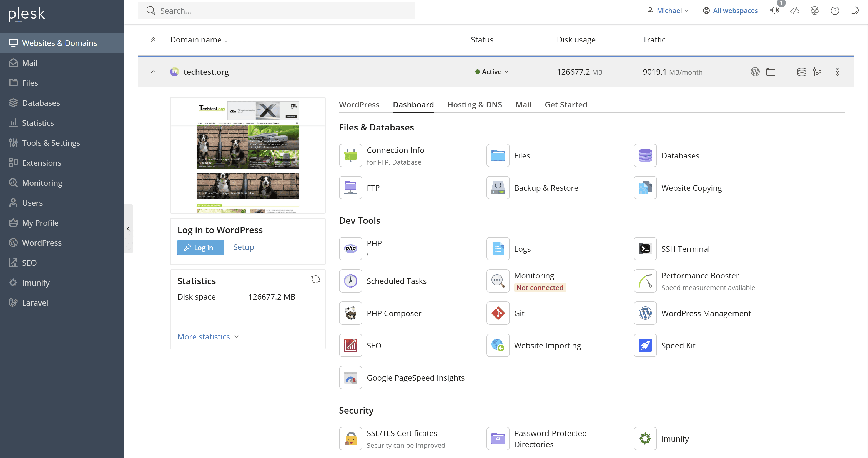
Task: Click the database icon in techtest.org row
Action: pos(802,72)
